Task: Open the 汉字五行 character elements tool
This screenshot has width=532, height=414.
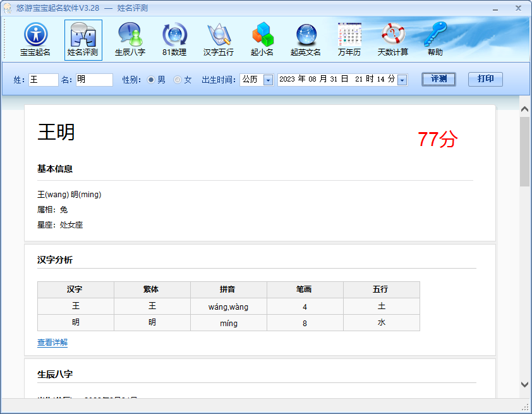Action: pyautogui.click(x=219, y=39)
